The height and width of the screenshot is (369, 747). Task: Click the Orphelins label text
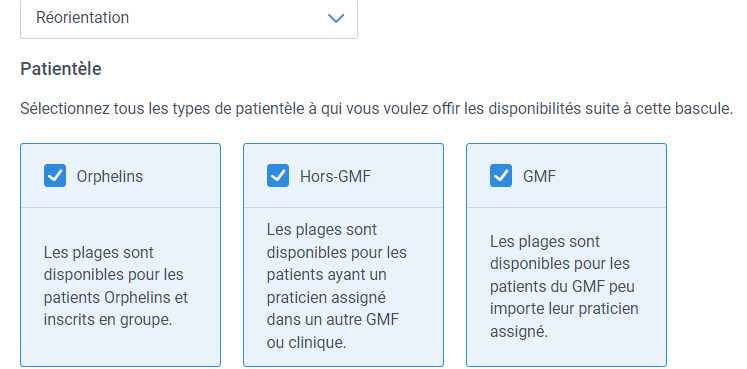coord(110,177)
